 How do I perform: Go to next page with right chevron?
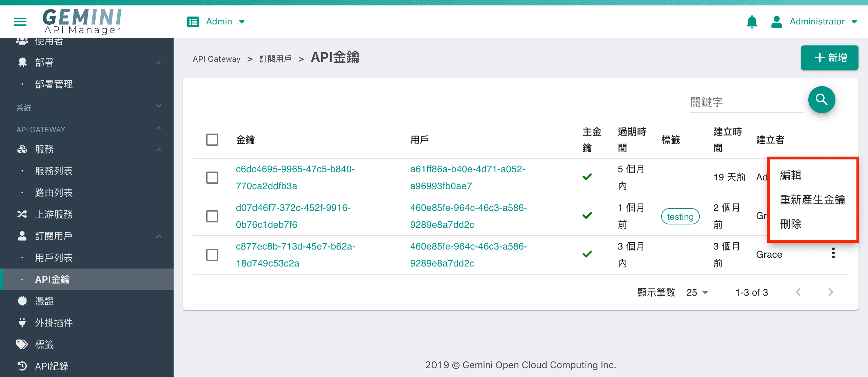click(831, 292)
